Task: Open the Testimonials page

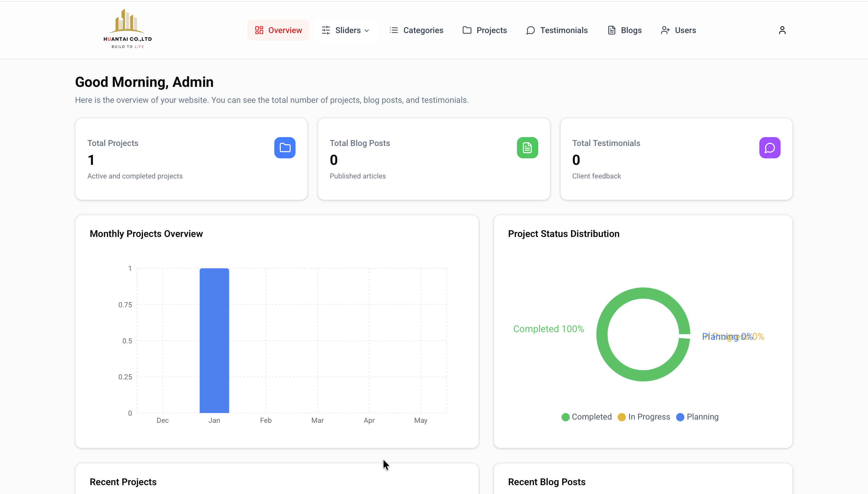Action: click(557, 30)
